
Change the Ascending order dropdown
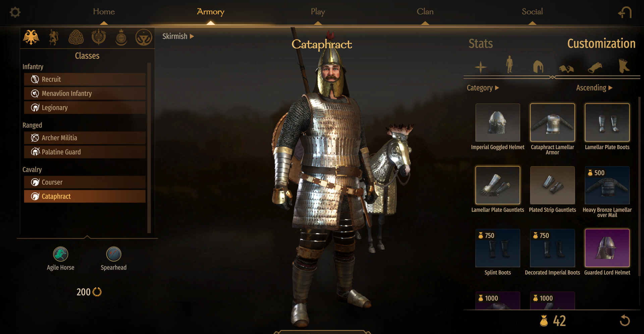click(x=594, y=88)
